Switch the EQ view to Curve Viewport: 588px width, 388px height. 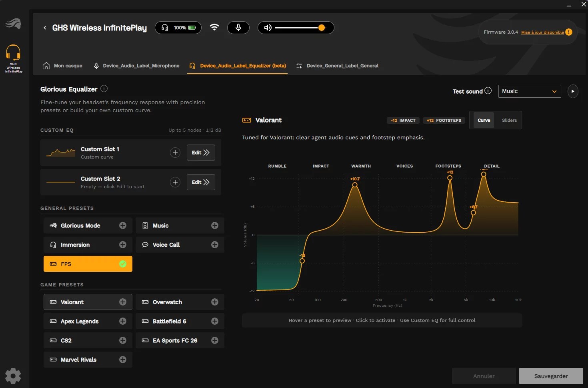[x=484, y=120]
